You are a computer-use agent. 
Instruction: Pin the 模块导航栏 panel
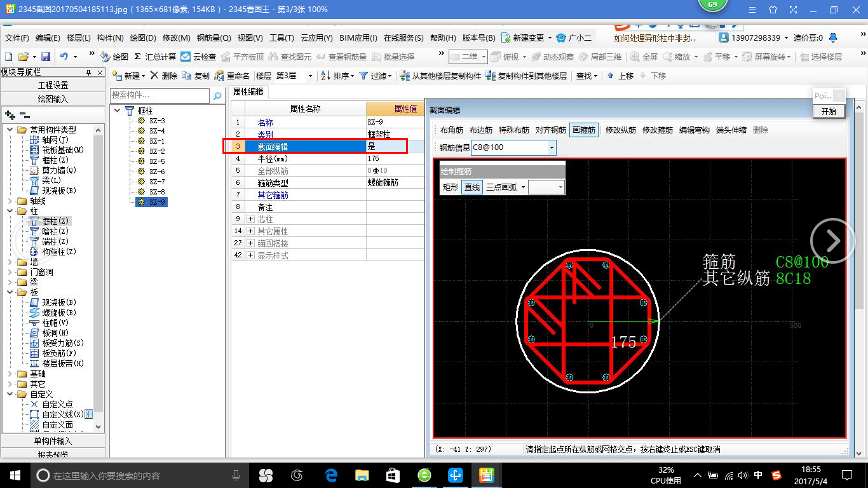pyautogui.click(x=88, y=72)
